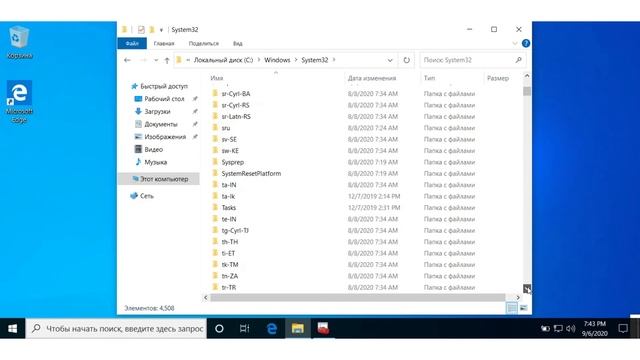Open Видео in the sidebar

point(153,149)
